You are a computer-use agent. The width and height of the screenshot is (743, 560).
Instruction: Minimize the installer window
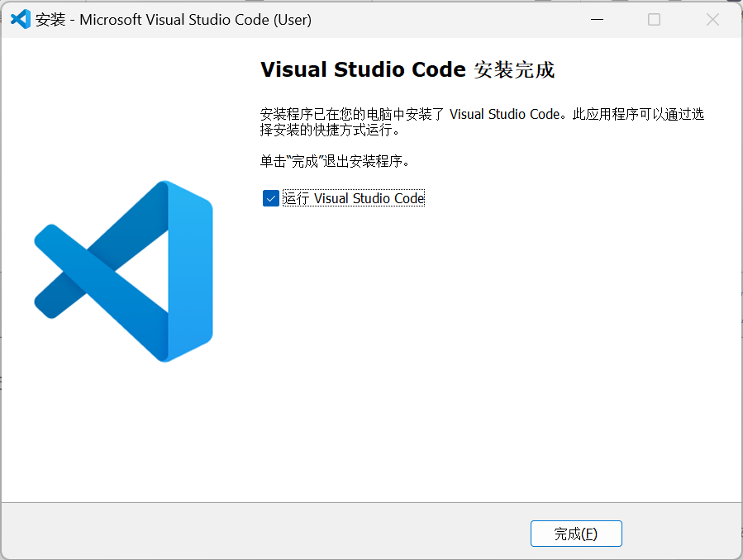click(x=597, y=19)
